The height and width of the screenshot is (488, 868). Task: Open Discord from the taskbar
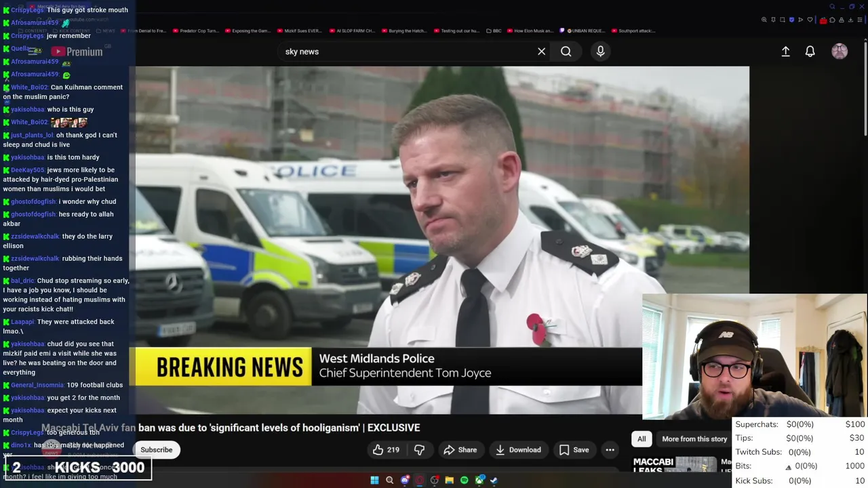(x=405, y=480)
